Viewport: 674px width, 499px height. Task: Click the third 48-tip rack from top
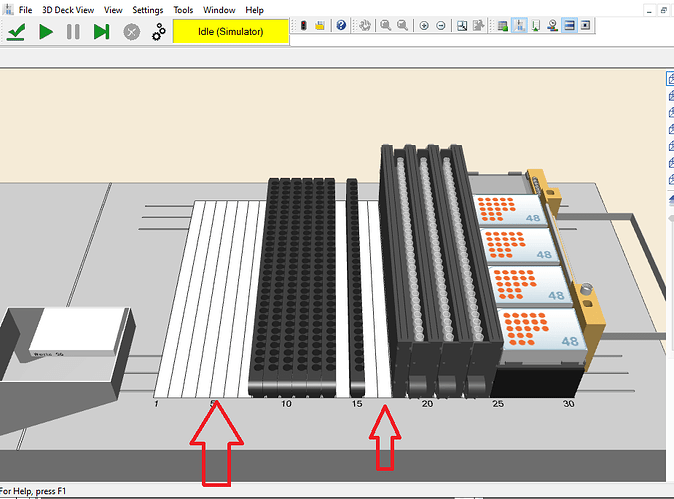530,284
